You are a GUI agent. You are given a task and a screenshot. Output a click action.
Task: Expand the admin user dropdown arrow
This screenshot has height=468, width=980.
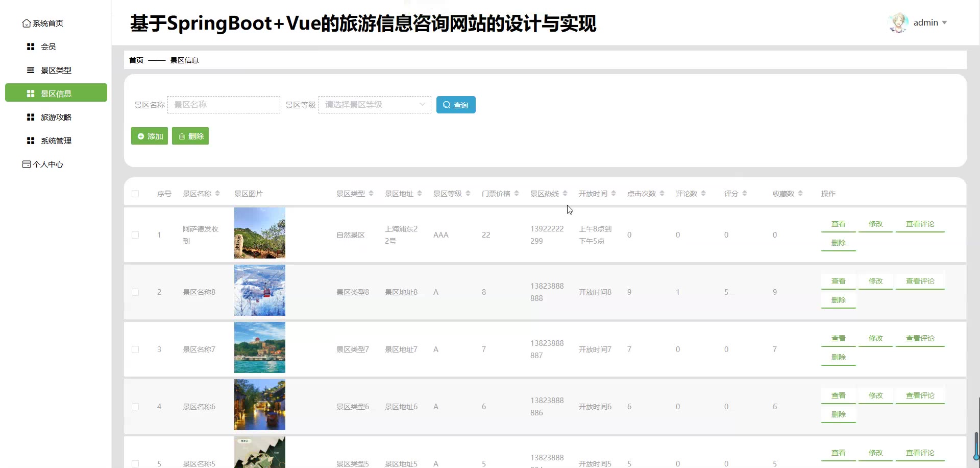tap(944, 22)
